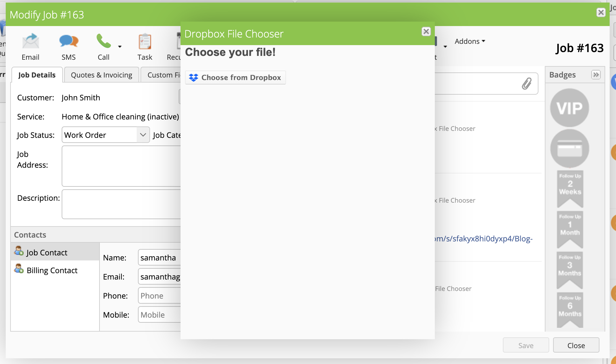Click the Email envelope icon
Image resolution: width=616 pixels, height=364 pixels.
pos(31,41)
